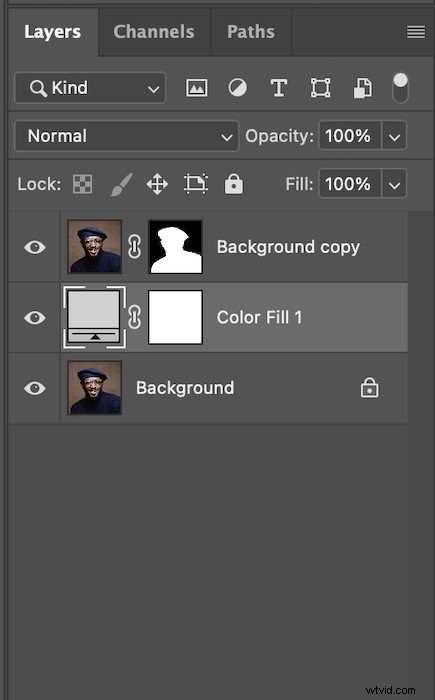Image resolution: width=435 pixels, height=700 pixels.
Task: Click the Lock all padlock icon
Action: [x=234, y=183]
